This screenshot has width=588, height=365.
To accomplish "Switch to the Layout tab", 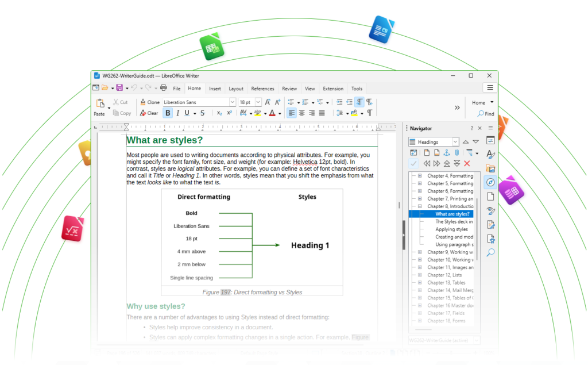I will pyautogui.click(x=236, y=89).
